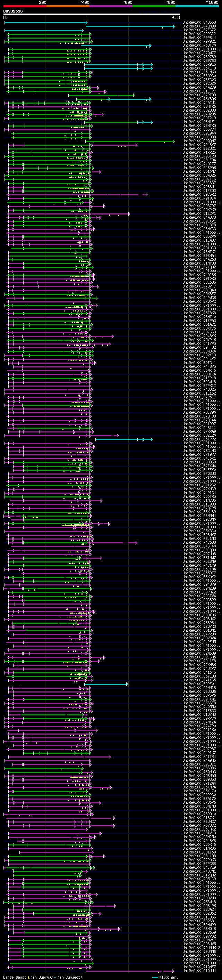Viewport: 222px width, 980px height.
Task: Open hit UniRef100_A4QMB9
Action: point(199,26)
